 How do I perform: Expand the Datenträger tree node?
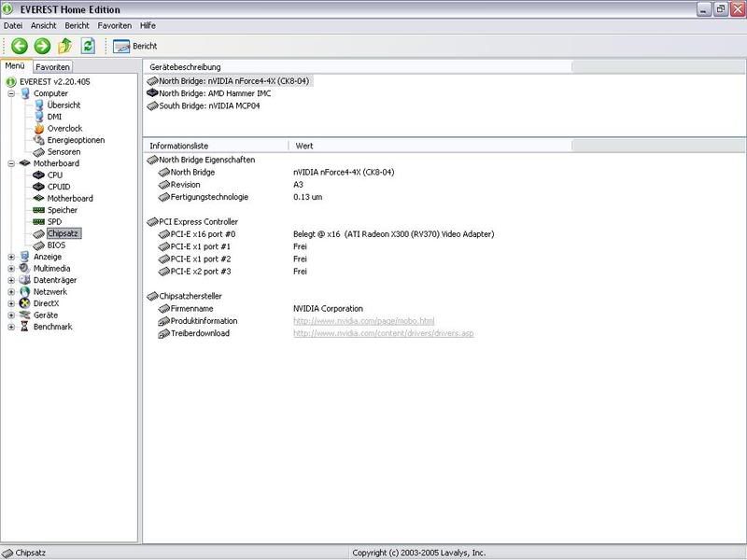pos(11,281)
